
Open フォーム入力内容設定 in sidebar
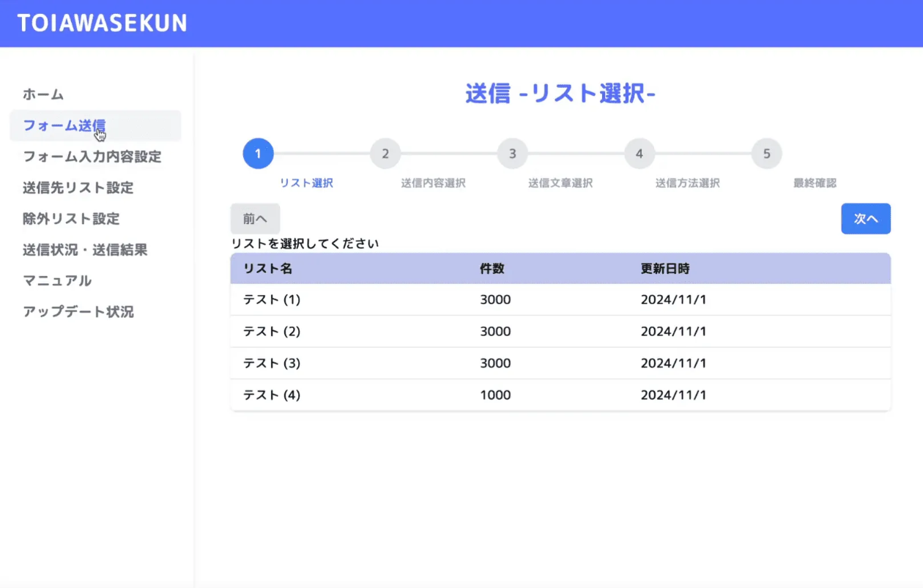(92, 157)
